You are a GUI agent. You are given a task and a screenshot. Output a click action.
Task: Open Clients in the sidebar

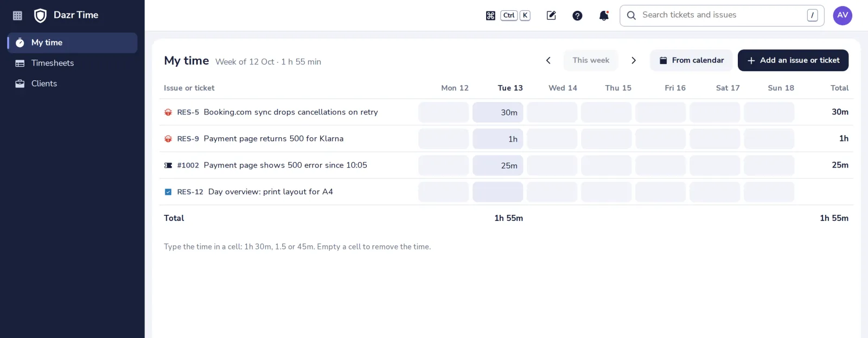coord(72,84)
